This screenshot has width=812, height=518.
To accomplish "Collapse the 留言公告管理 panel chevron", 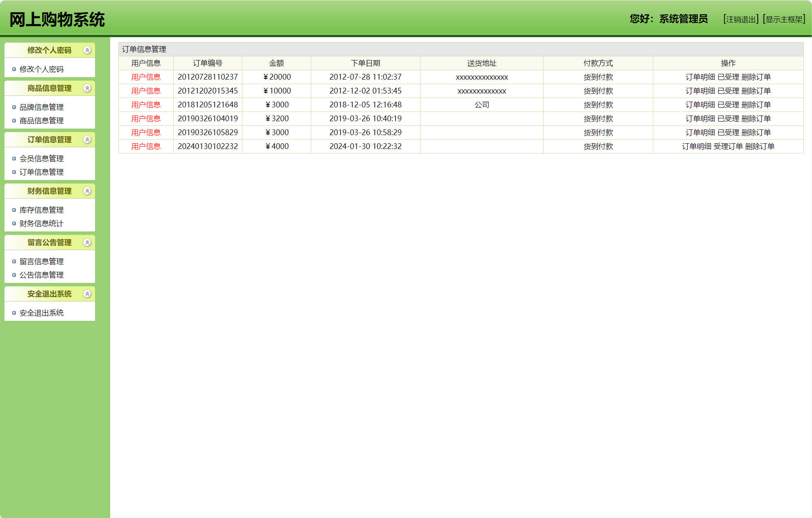I will [x=87, y=242].
